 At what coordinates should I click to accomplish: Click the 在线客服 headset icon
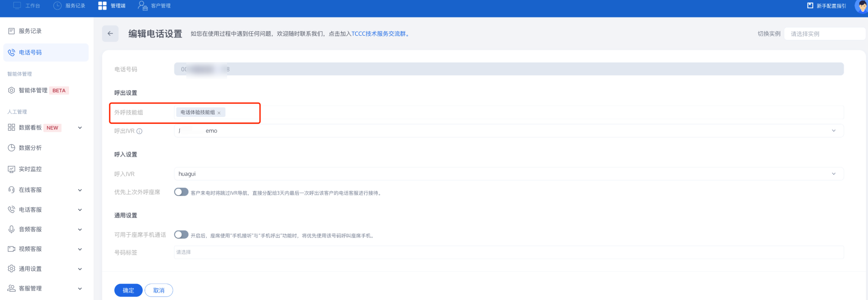pos(12,190)
